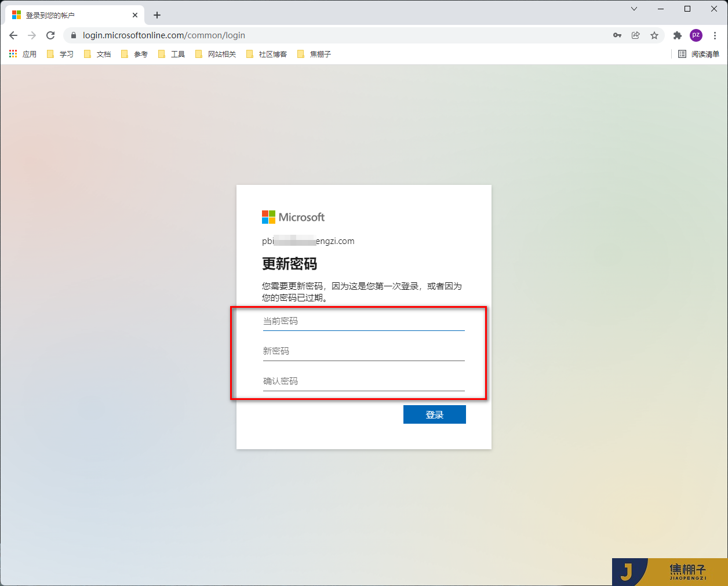This screenshot has height=586, width=728.
Task: Click the 新密码 field
Action: tap(364, 351)
